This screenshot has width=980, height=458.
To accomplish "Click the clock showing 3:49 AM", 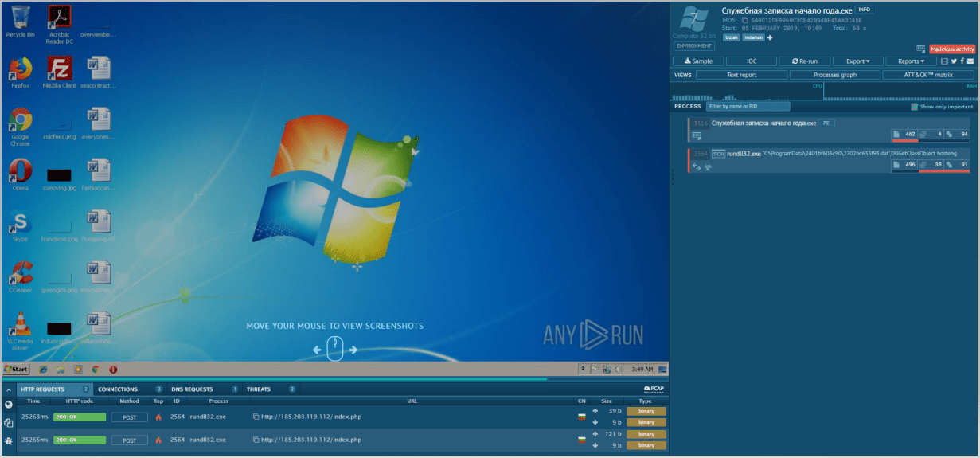I will click(x=642, y=370).
